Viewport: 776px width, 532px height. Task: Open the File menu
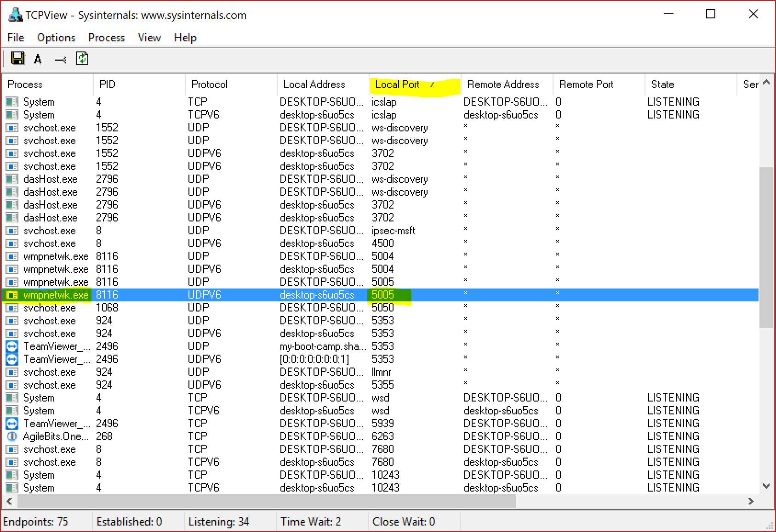16,38
